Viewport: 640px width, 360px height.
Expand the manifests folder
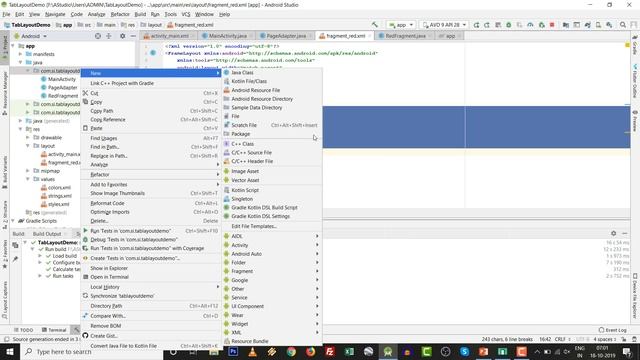click(21, 54)
